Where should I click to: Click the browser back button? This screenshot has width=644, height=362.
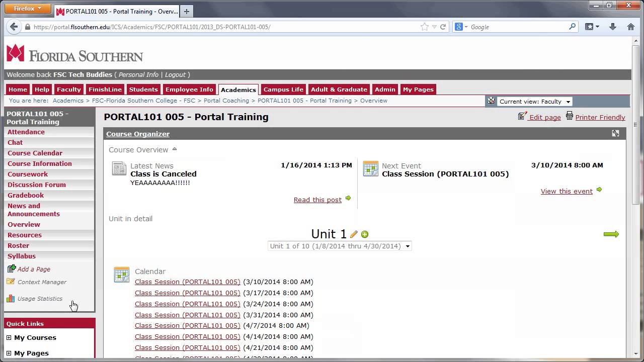[14, 27]
